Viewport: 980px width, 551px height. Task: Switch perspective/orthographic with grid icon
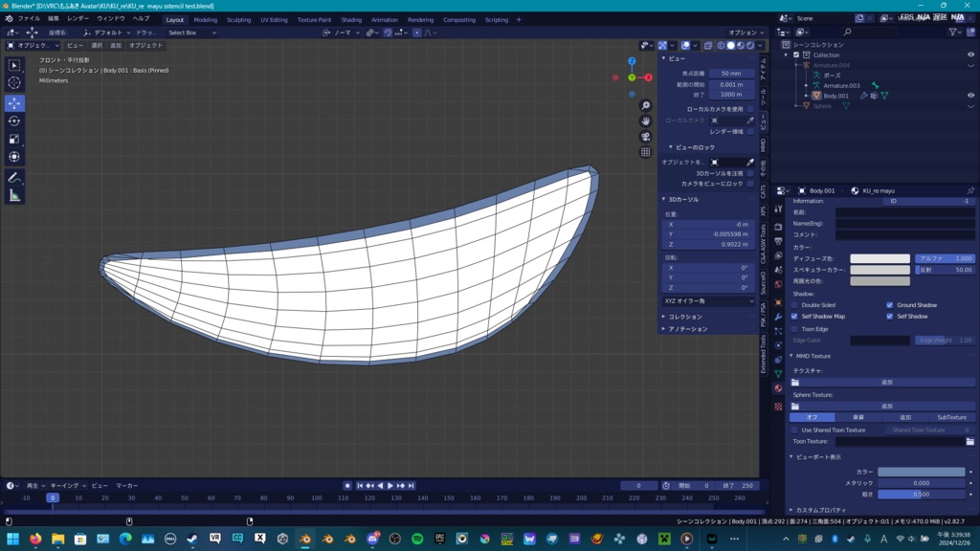646,152
